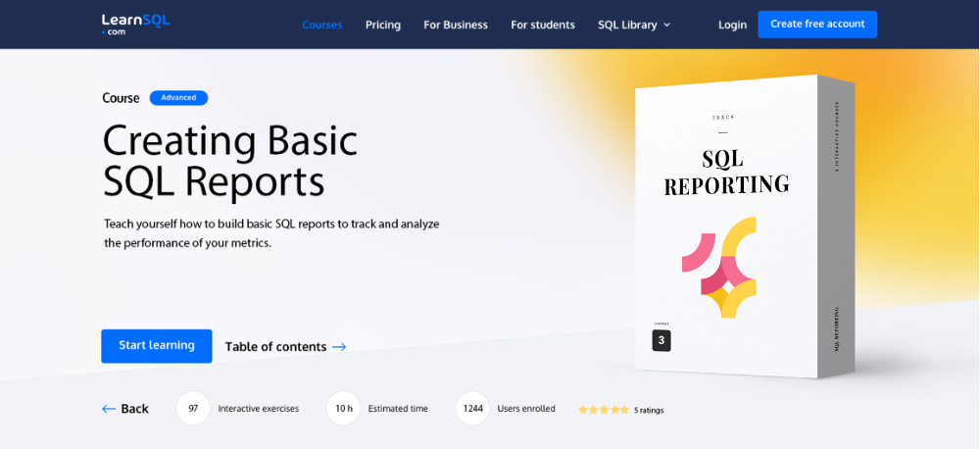Click the colorful track logo on box
Image resolution: width=980 pixels, height=449 pixels.
coord(718,267)
